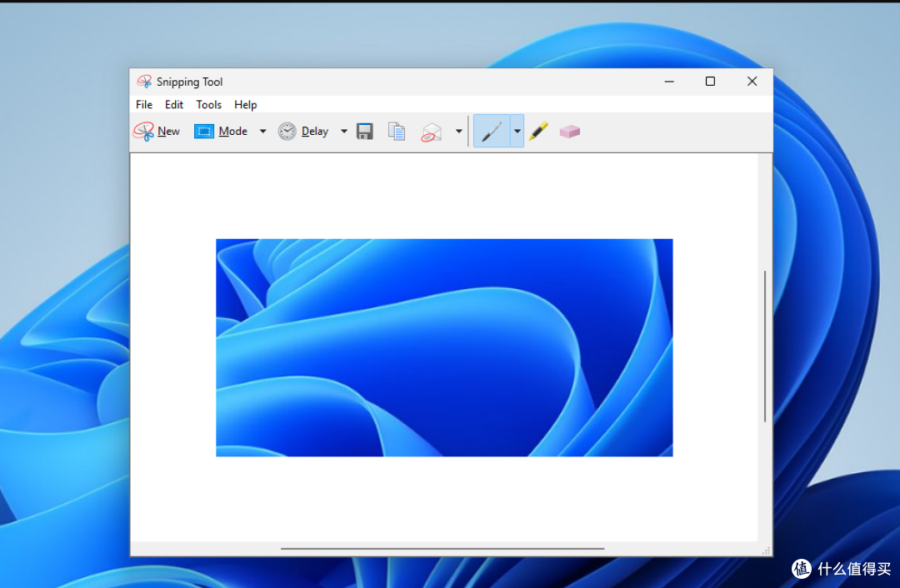Click the Delay clock icon
This screenshot has width=900, height=588.
point(287,132)
